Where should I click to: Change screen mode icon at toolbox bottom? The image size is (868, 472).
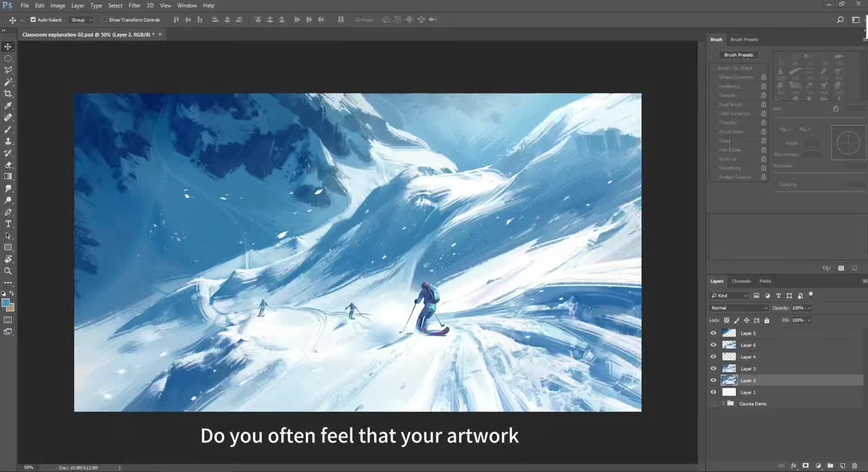(x=8, y=332)
